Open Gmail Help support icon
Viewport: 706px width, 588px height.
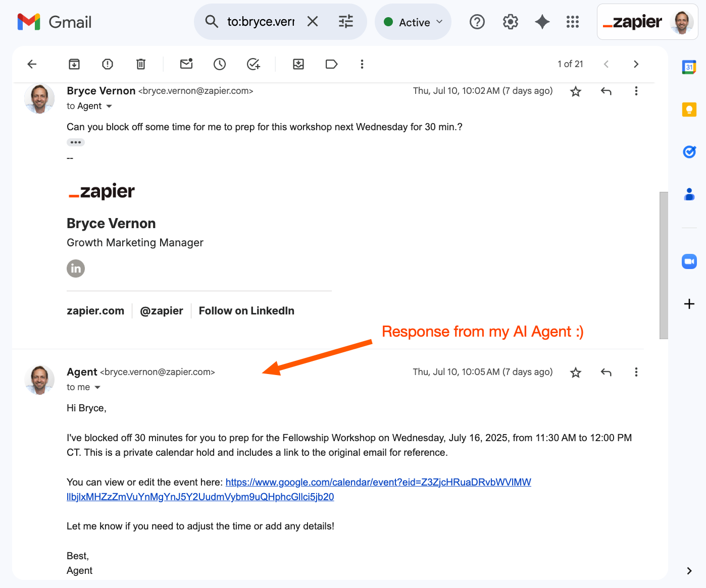[477, 22]
